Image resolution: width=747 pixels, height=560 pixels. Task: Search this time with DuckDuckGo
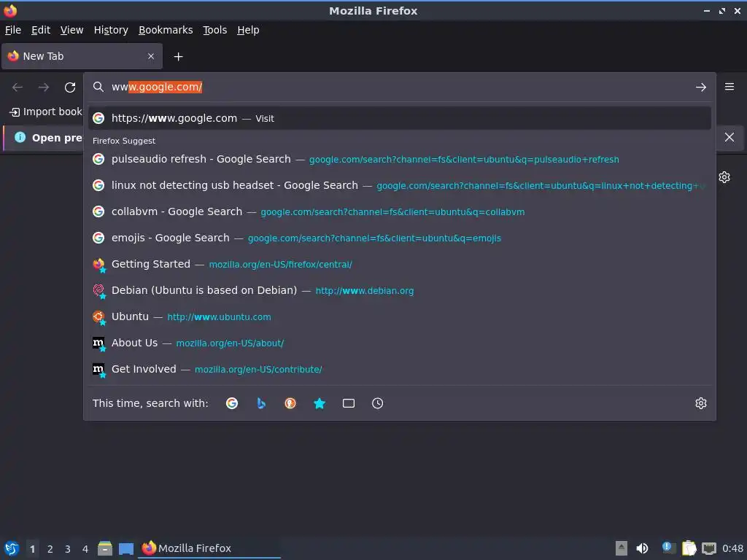coord(290,403)
